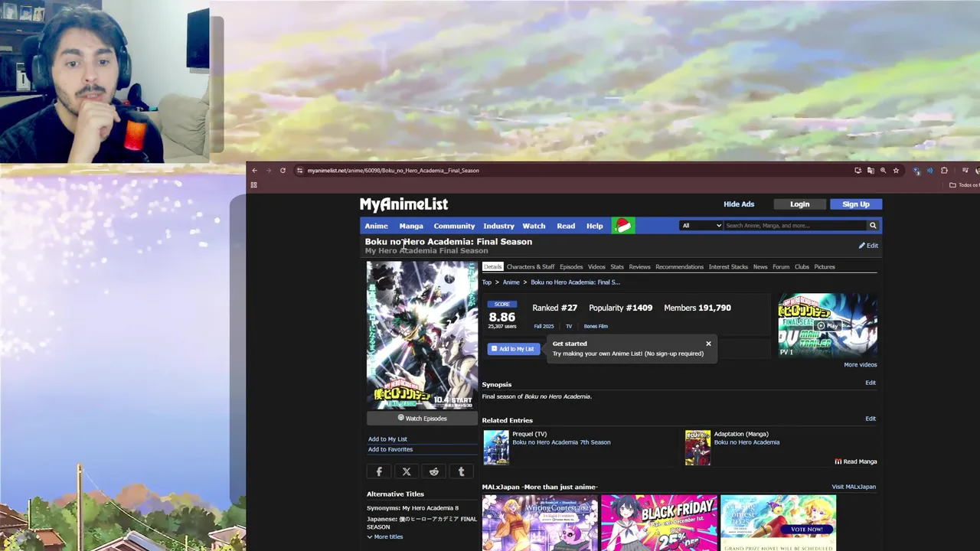Viewport: 980px width, 551px height.
Task: Click the Bones Film studio link
Action: (x=596, y=327)
